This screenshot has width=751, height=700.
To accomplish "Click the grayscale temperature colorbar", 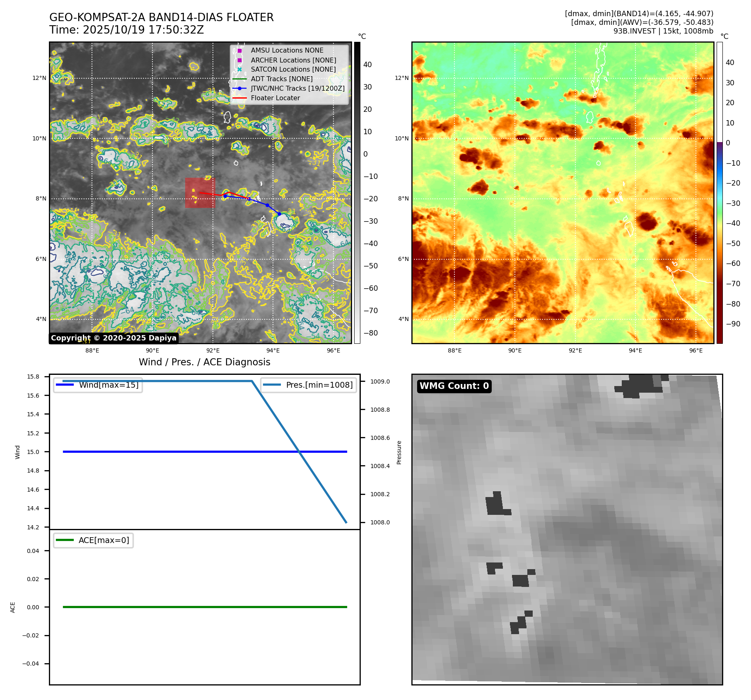I will coord(357,193).
